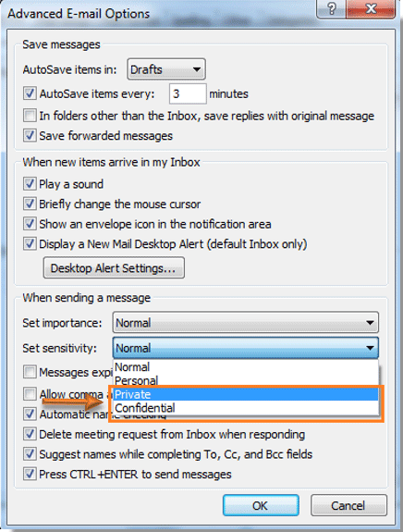Uncheck Save forwarded messages

point(30,135)
